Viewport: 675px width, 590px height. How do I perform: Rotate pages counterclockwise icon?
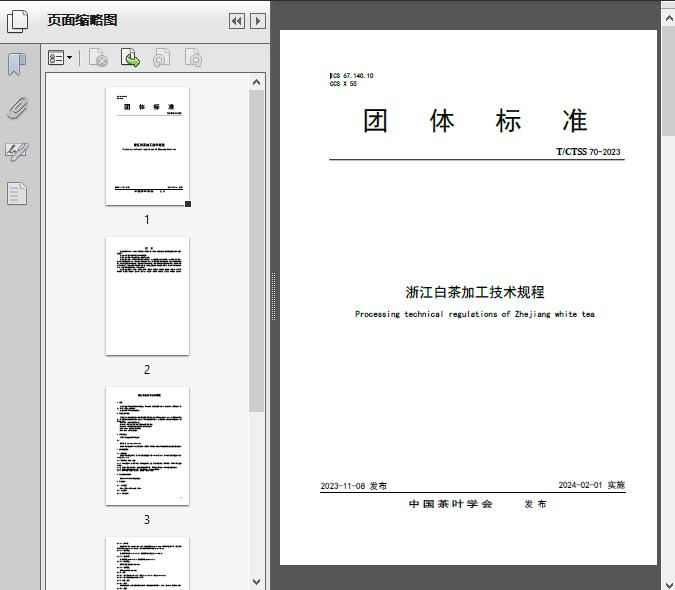pyautogui.click(x=161, y=59)
